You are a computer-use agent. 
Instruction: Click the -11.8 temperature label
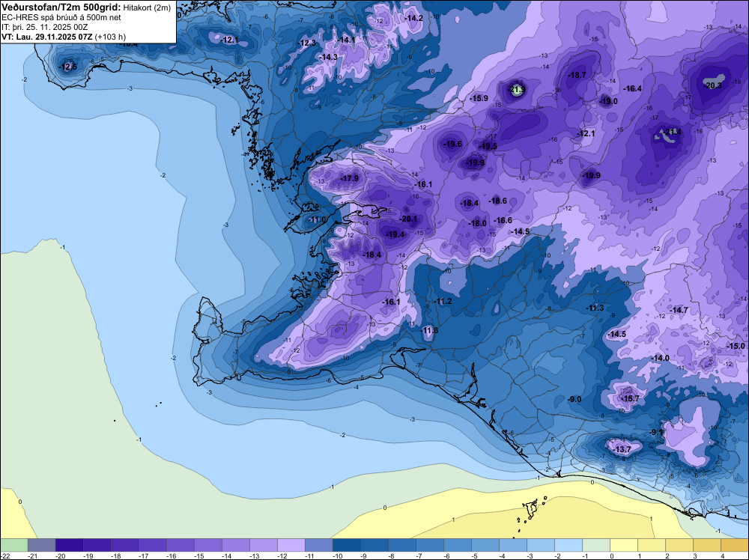[x=429, y=330]
